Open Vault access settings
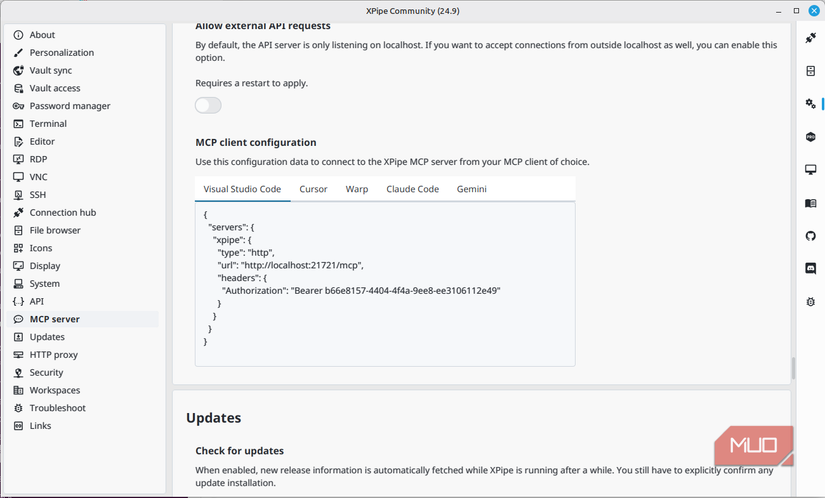The width and height of the screenshot is (825, 498). coord(83,88)
